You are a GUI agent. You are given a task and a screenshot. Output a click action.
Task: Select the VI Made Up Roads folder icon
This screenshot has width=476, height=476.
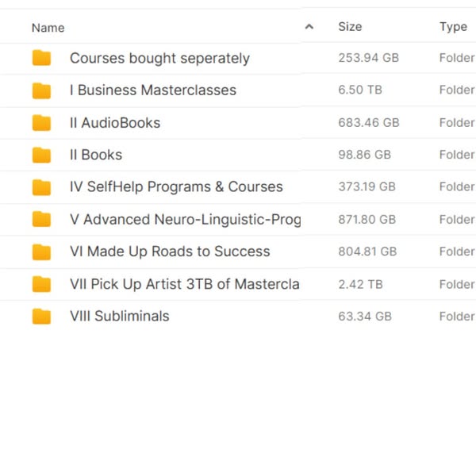click(41, 251)
